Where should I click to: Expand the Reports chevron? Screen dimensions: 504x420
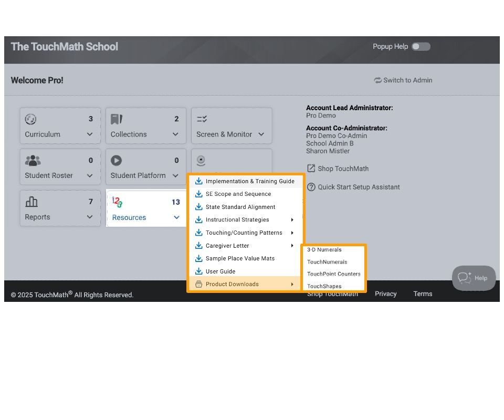pyautogui.click(x=90, y=217)
